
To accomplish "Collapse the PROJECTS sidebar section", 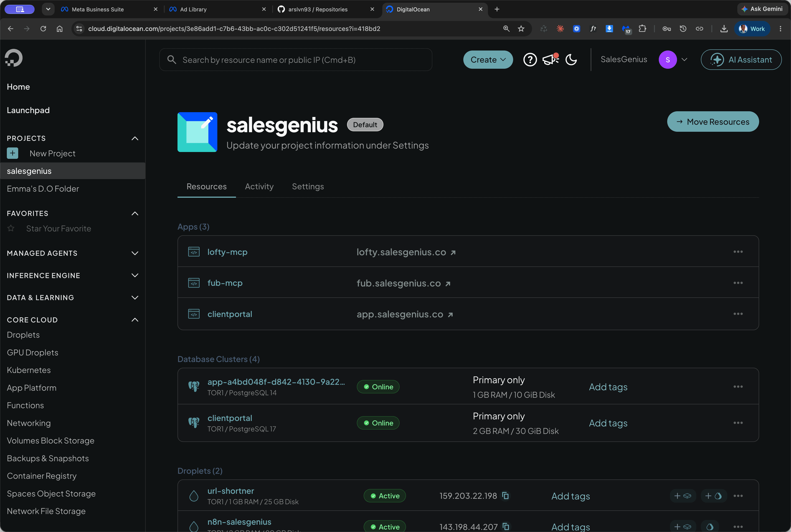I will [135, 138].
